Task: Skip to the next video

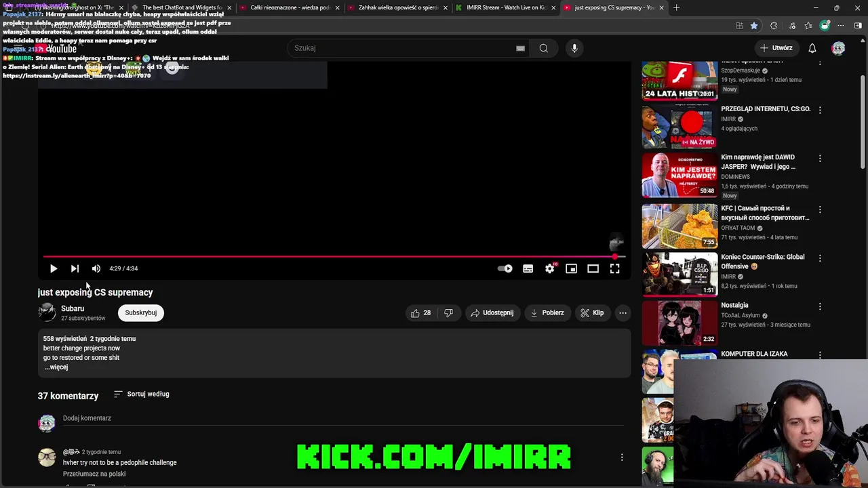Action: (x=75, y=268)
